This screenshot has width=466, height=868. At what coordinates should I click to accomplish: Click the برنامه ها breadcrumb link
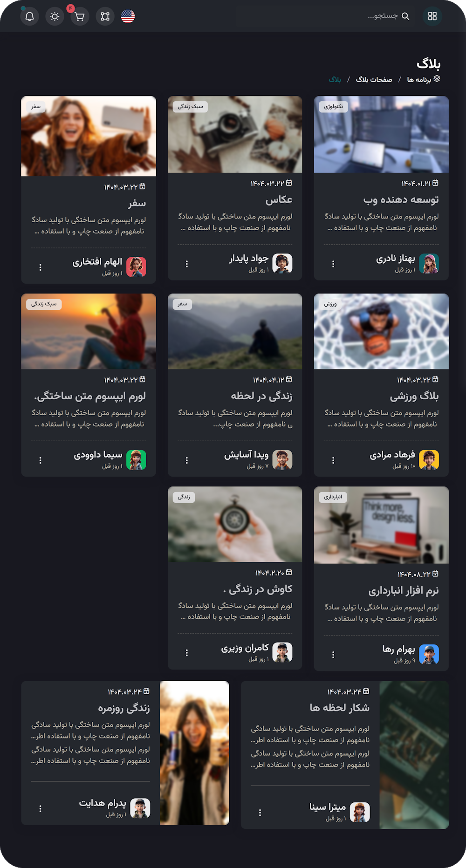coord(419,80)
